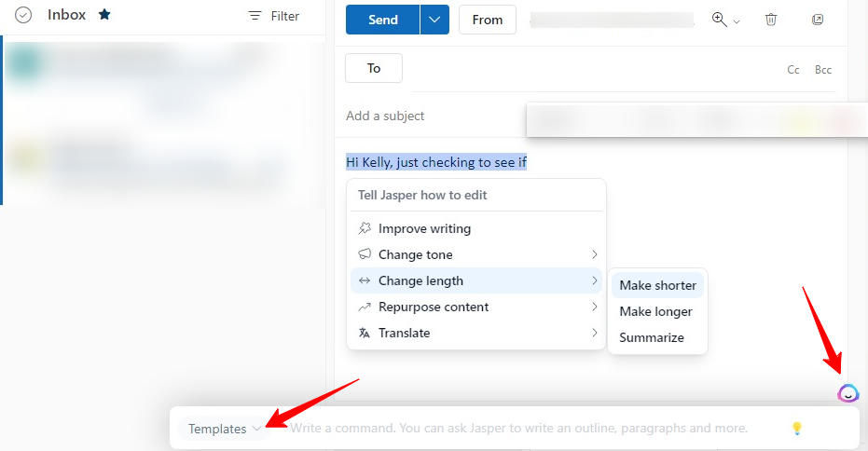Expand Translate chevron arrow
Image resolution: width=868 pixels, height=451 pixels.
pos(595,333)
